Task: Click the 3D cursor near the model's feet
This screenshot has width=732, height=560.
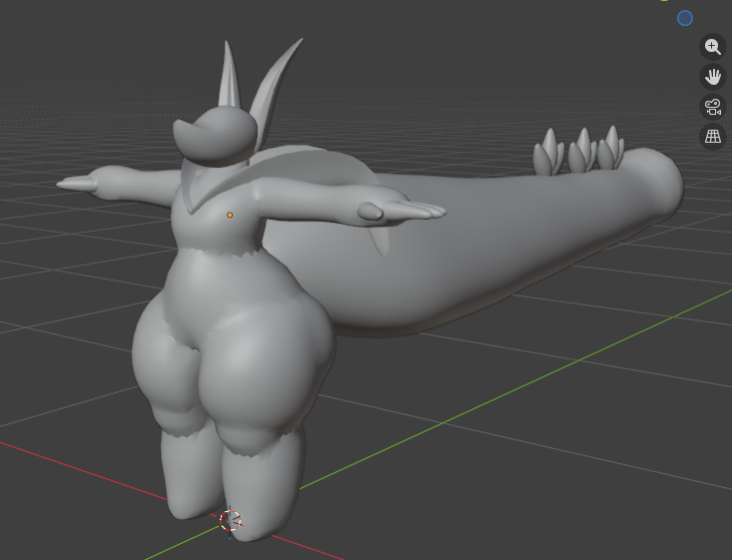Action: [x=230, y=521]
